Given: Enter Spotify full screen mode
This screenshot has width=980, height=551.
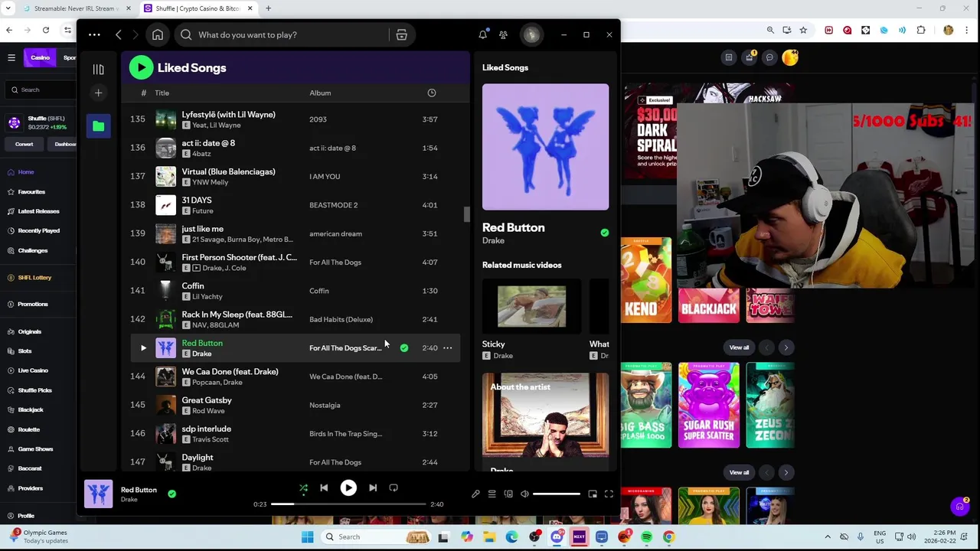Looking at the screenshot, I should point(609,494).
